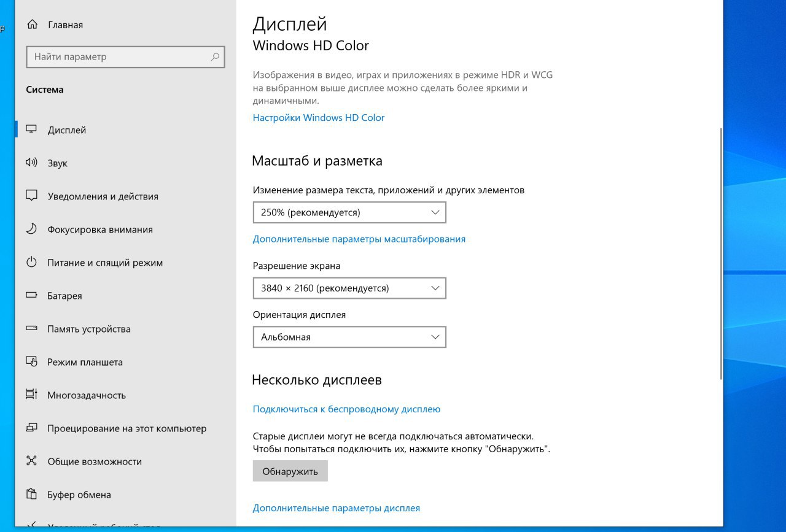Click the Несколько дисплеев heading
786x532 pixels.
pyautogui.click(x=317, y=380)
